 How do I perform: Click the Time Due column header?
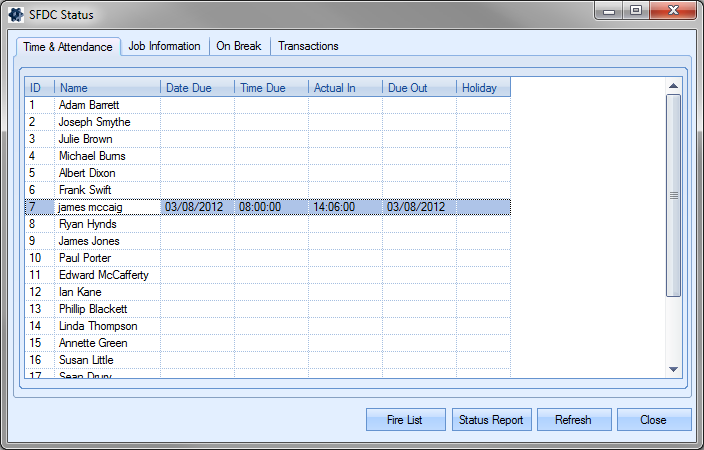272,88
